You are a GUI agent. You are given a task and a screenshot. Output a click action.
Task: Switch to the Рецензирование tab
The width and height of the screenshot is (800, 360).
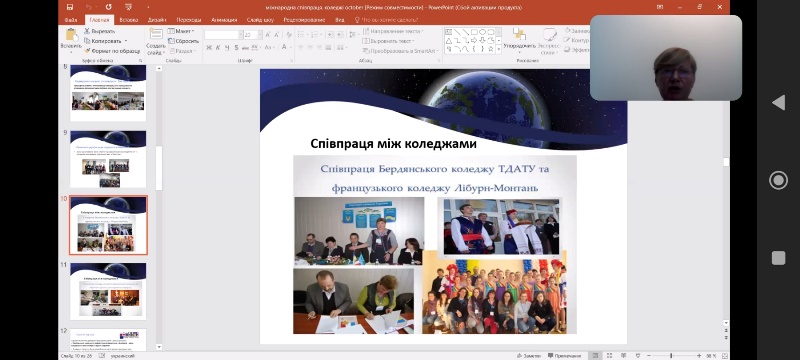click(304, 20)
